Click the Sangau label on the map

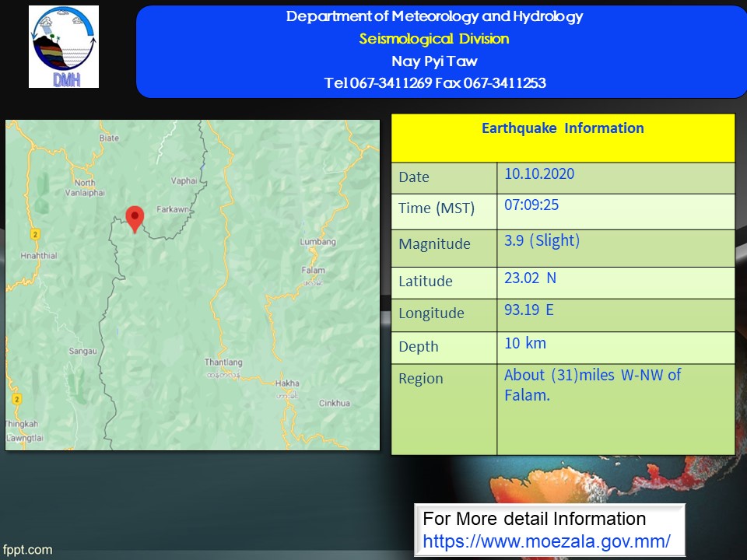coord(82,352)
